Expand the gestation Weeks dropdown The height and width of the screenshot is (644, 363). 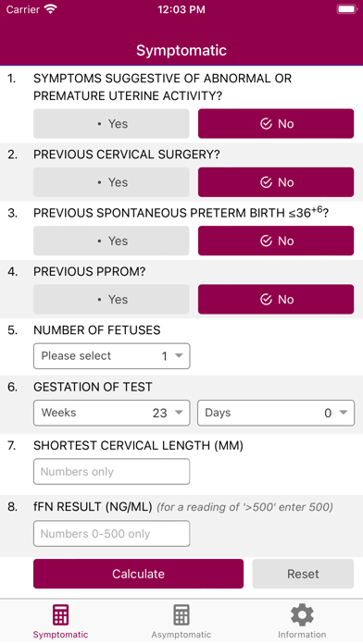[112, 413]
